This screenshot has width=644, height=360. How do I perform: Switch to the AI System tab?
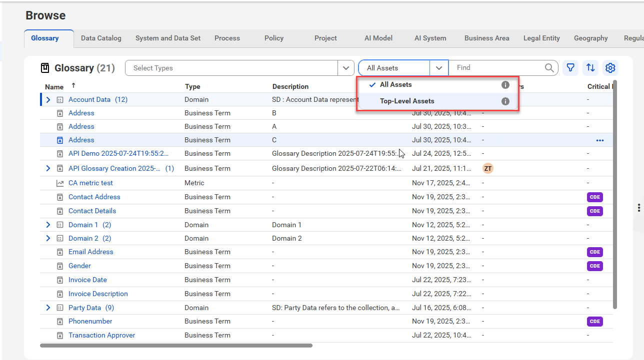click(430, 38)
